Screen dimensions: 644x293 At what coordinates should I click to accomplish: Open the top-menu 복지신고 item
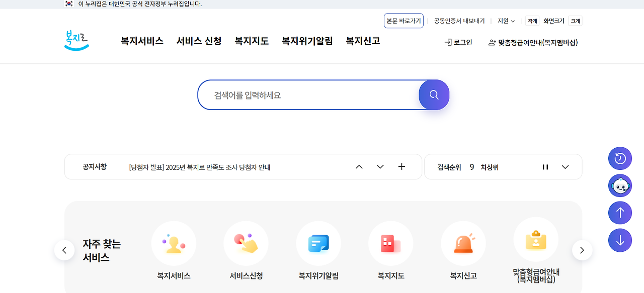point(363,41)
